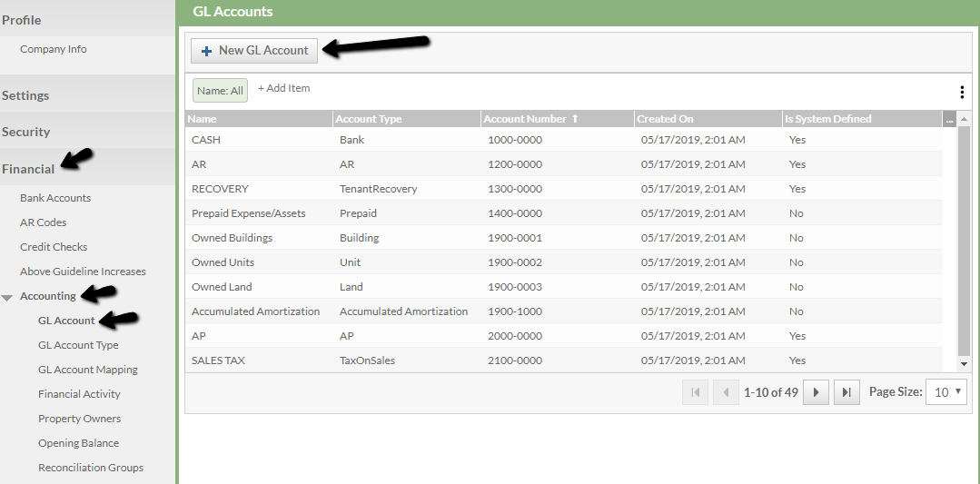Open Reconciliation Groups in sidebar

91,468
